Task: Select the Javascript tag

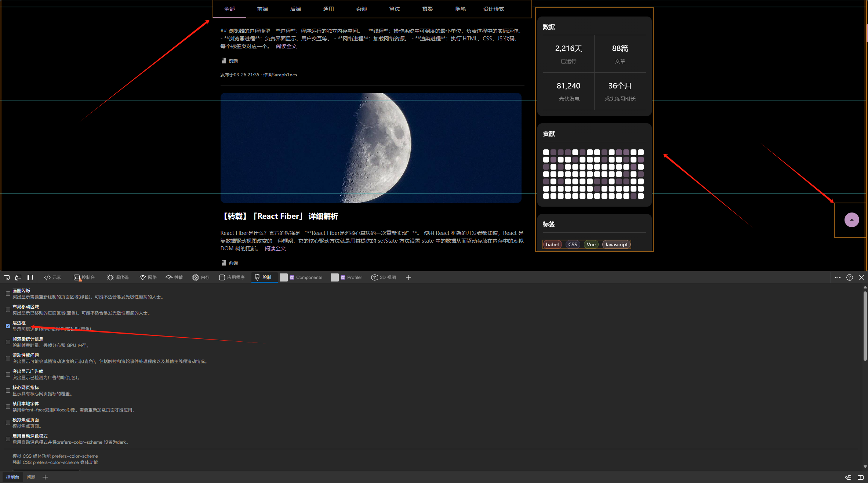Action: (616, 244)
